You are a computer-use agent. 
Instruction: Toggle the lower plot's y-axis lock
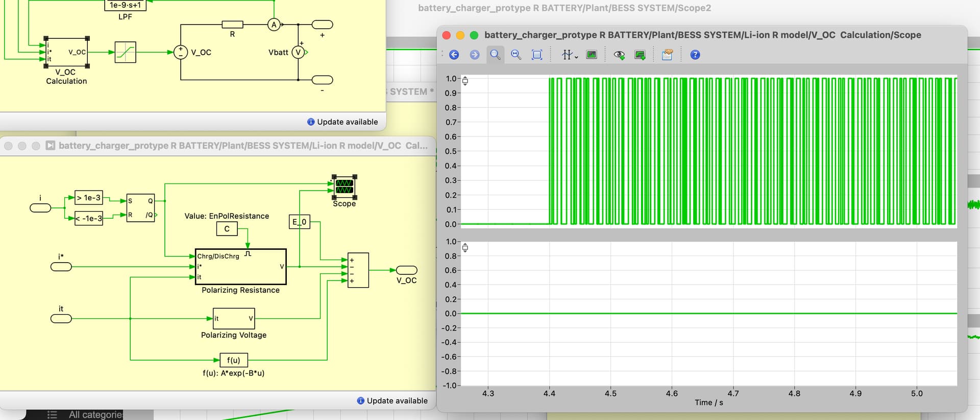tap(465, 248)
